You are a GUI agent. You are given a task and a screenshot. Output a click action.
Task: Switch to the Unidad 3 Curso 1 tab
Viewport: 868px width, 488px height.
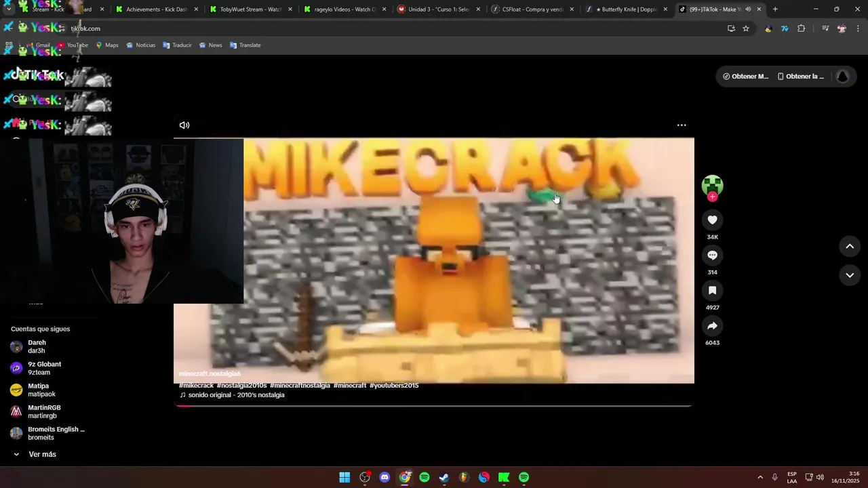pyautogui.click(x=438, y=9)
